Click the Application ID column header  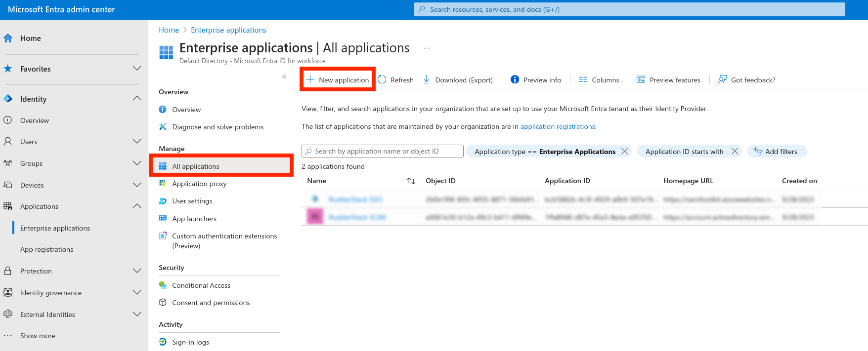click(567, 181)
